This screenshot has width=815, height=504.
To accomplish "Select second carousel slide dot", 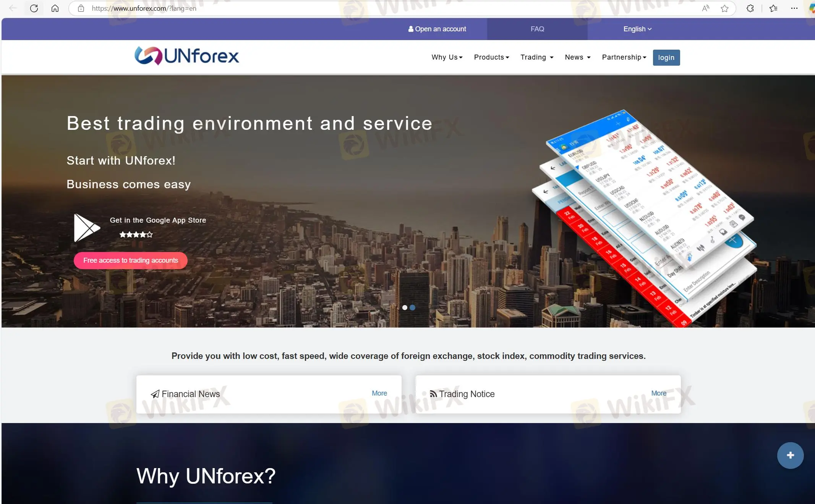I will click(x=412, y=307).
